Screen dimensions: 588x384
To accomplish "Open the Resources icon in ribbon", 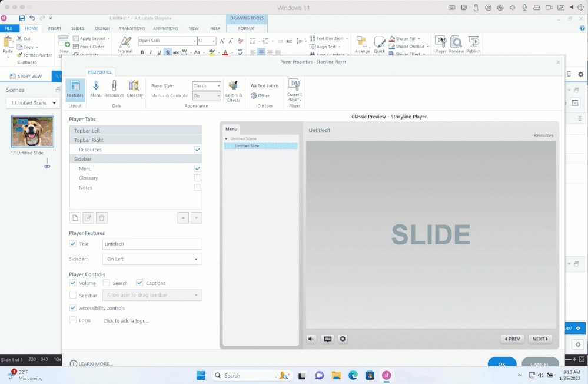I will [114, 88].
